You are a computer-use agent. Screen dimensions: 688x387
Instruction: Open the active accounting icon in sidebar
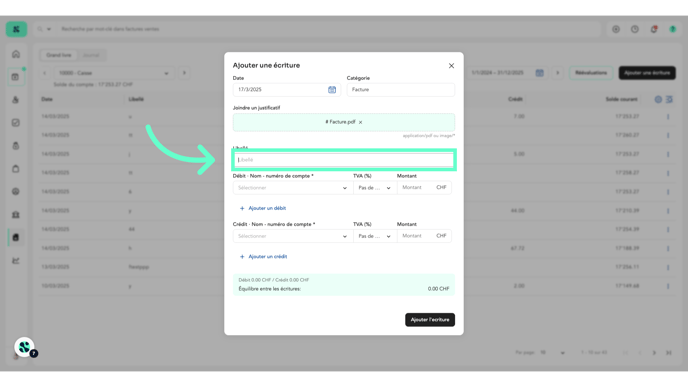(x=16, y=237)
